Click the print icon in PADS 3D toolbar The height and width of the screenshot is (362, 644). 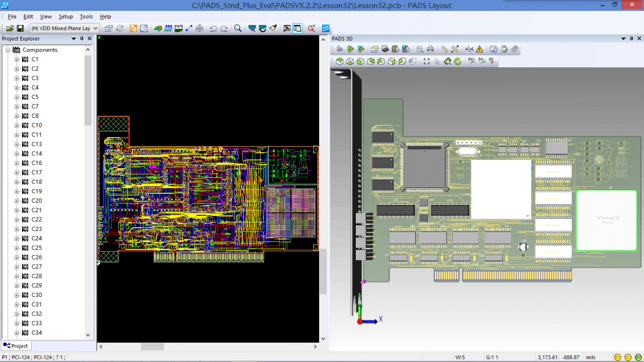pyautogui.click(x=430, y=49)
